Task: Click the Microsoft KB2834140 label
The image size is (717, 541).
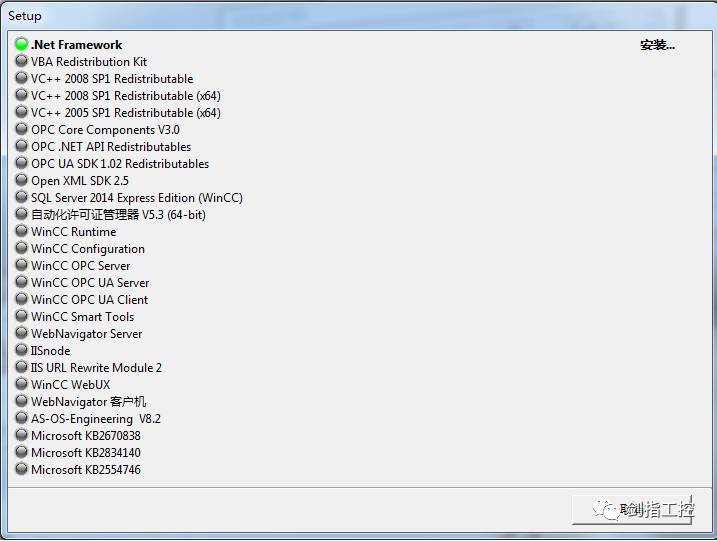Action: (86, 453)
